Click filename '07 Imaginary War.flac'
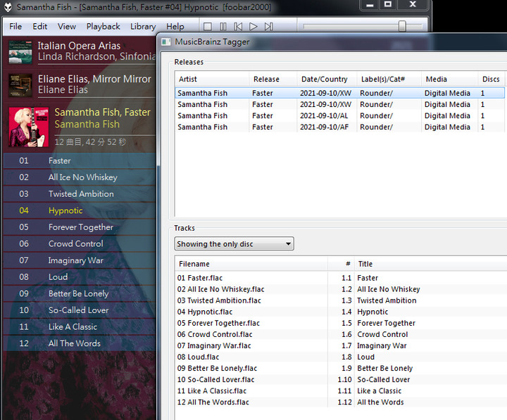This screenshot has width=507, height=420. (214, 345)
